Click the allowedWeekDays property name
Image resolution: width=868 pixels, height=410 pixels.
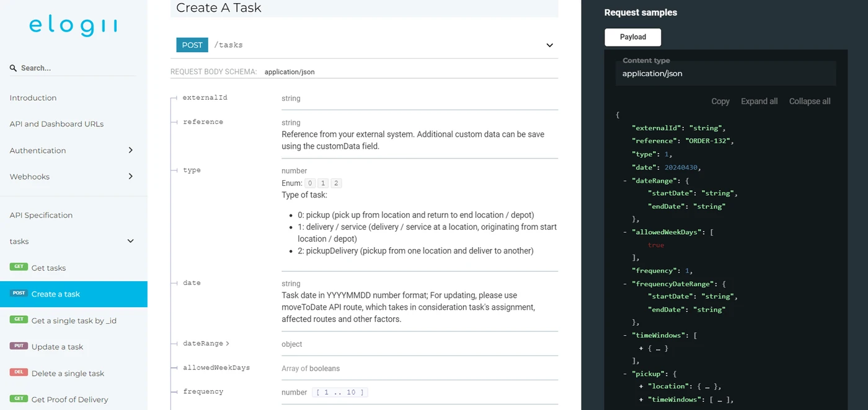(216, 367)
